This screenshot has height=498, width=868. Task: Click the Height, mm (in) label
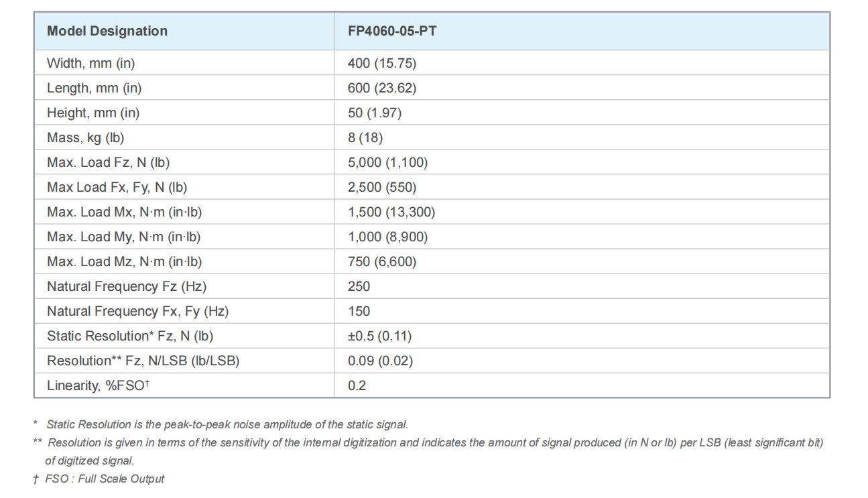click(x=93, y=113)
